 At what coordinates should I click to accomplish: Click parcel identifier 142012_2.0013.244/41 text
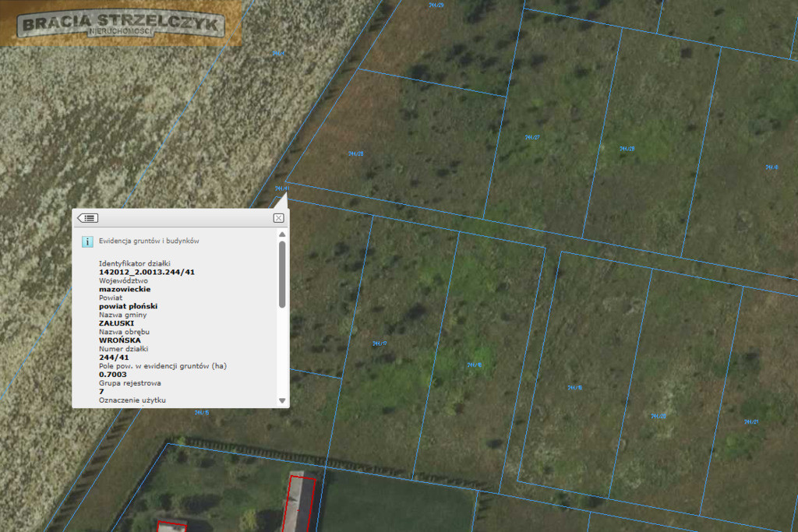(147, 272)
